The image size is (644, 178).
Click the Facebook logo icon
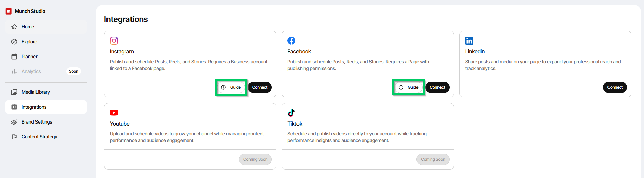click(291, 41)
